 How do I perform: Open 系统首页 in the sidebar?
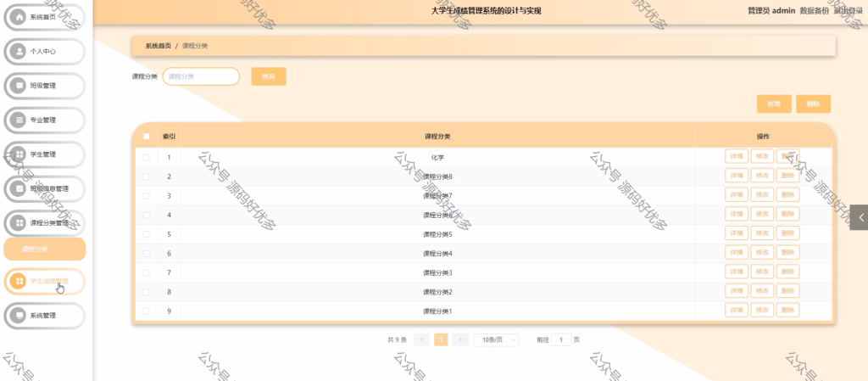[x=45, y=17]
